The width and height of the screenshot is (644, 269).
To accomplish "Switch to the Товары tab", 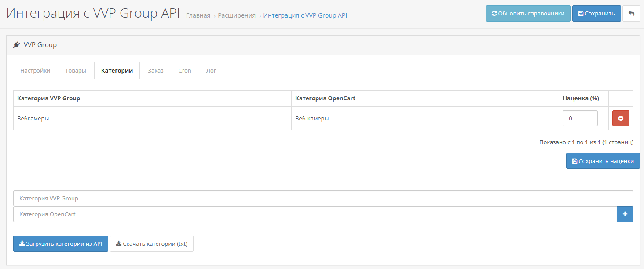I will pyautogui.click(x=76, y=70).
